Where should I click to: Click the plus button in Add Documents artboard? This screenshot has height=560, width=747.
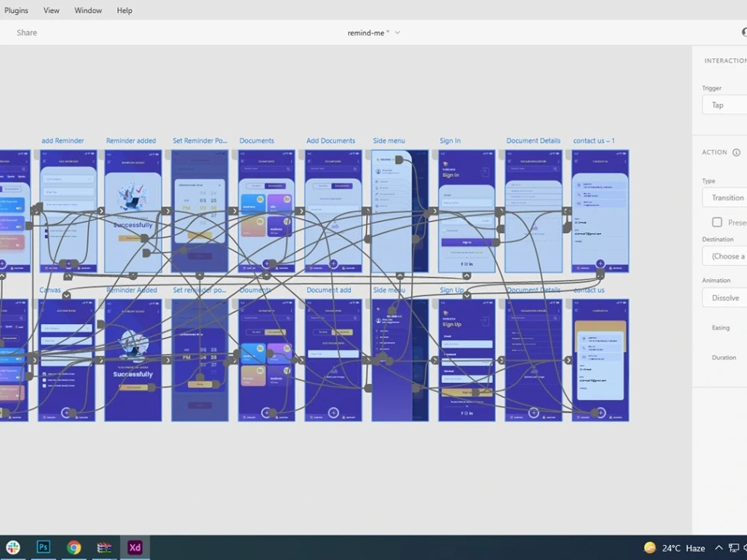pyautogui.click(x=333, y=264)
